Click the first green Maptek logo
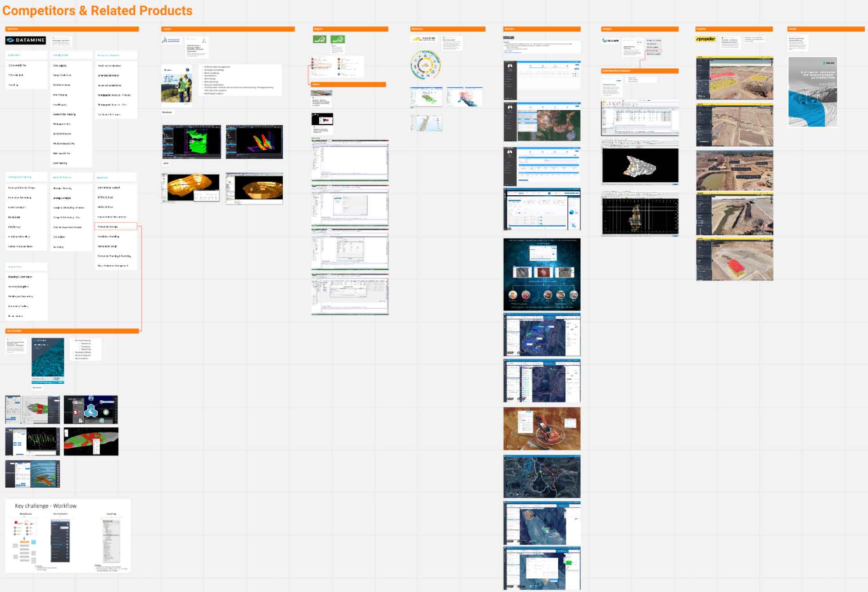The height and width of the screenshot is (592, 868). pyautogui.click(x=319, y=40)
